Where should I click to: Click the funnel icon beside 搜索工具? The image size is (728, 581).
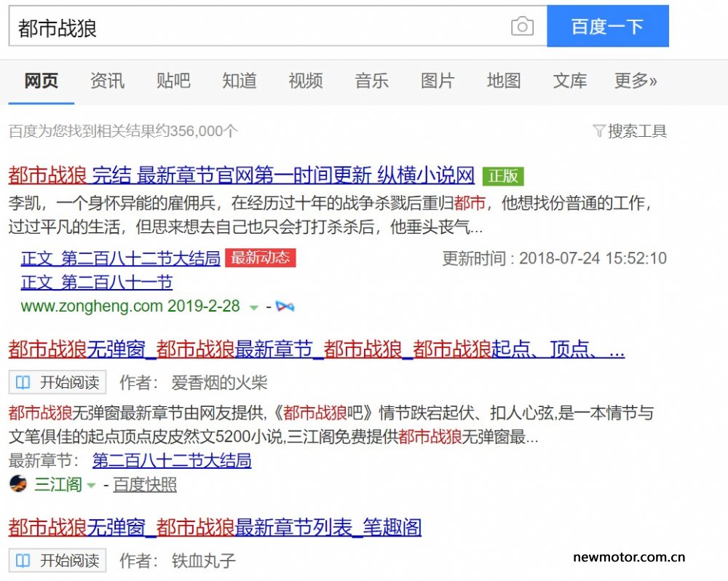599,132
